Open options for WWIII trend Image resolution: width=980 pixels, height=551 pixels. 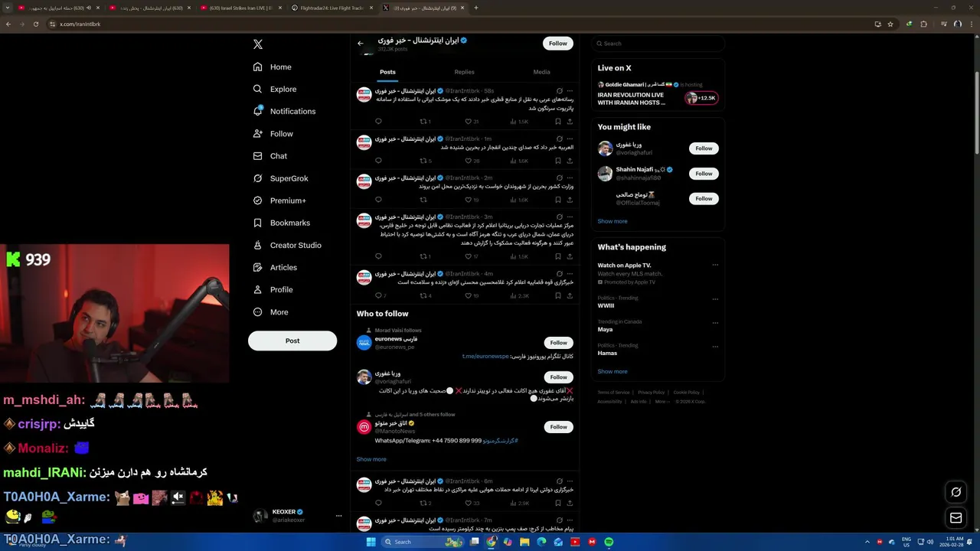click(x=715, y=299)
